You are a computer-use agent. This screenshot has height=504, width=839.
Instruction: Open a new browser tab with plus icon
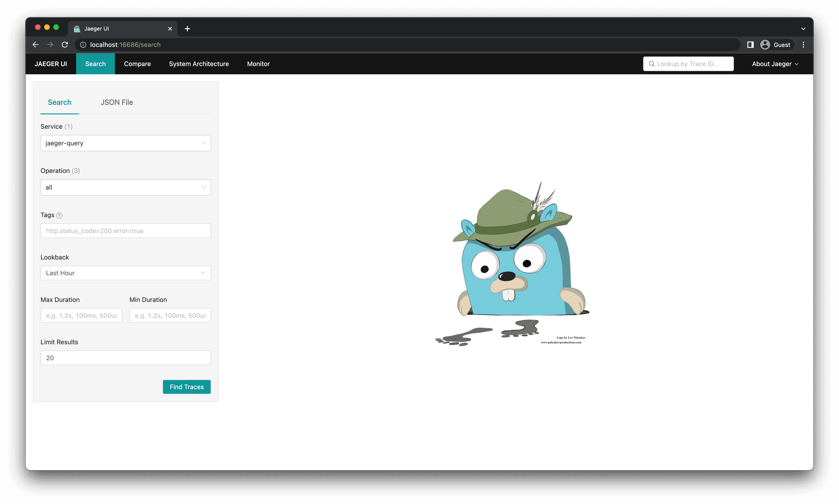point(187,29)
